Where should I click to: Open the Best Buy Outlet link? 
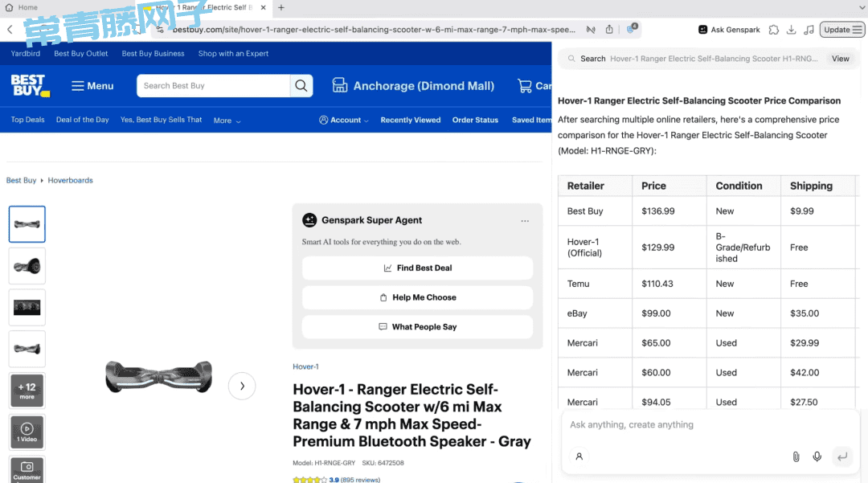click(81, 54)
